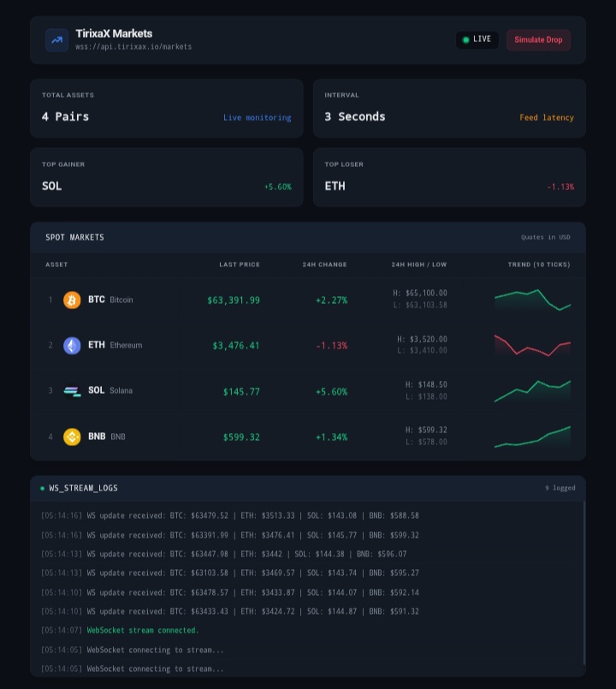Screen dimensions: 616x689
Task: Click the 24H HIGH / LOW column header
Action: click(x=419, y=264)
